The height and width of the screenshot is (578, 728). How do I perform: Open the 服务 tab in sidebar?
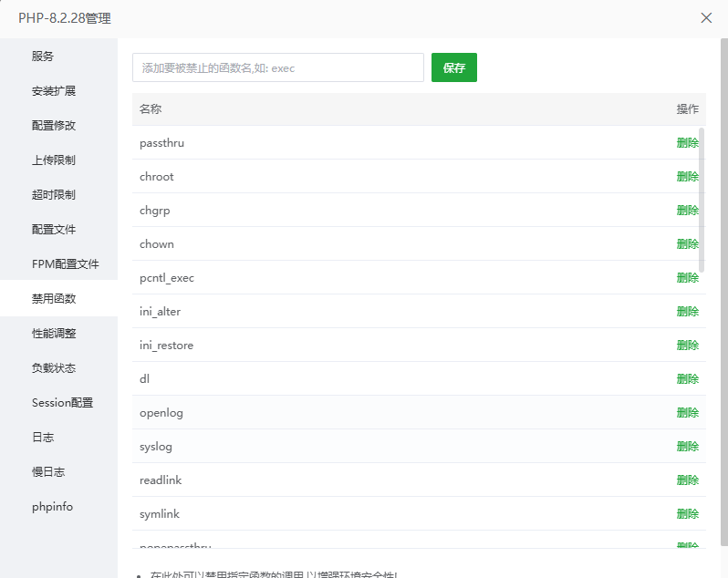[43, 57]
